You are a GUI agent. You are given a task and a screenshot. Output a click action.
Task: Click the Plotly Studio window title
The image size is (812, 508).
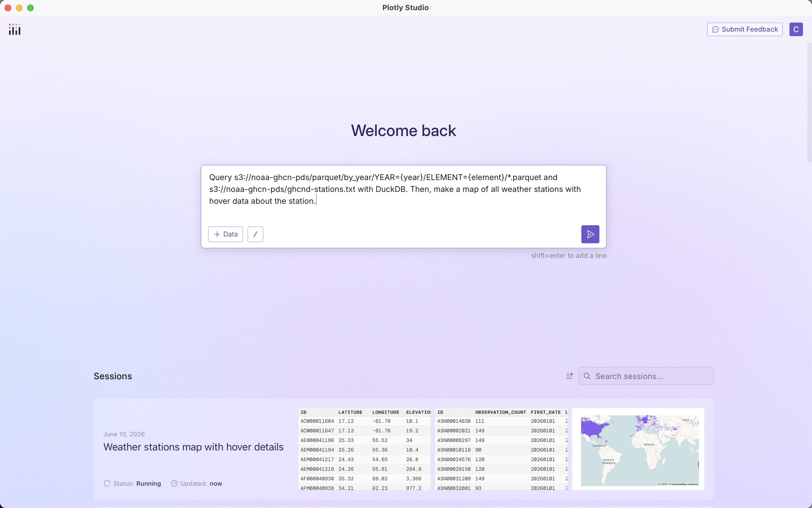(x=405, y=8)
